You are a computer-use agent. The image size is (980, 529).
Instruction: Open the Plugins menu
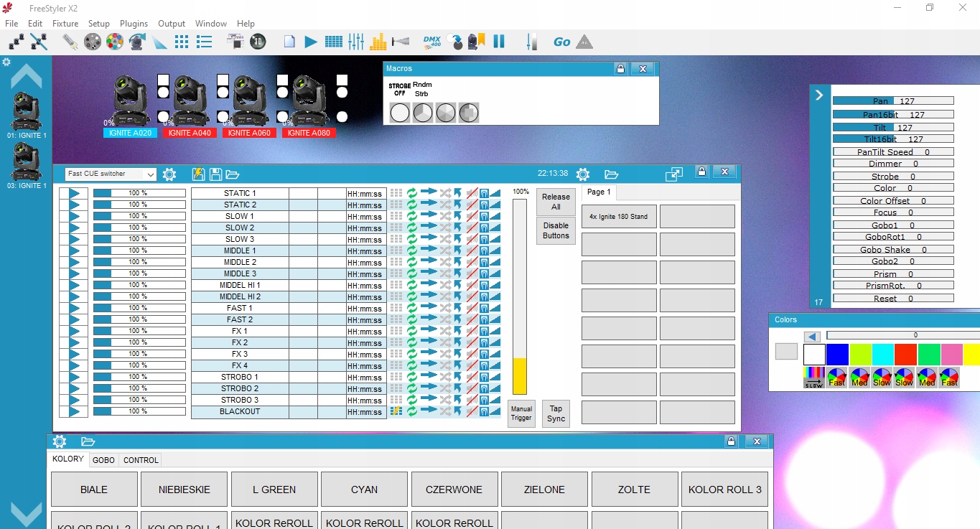(x=134, y=24)
